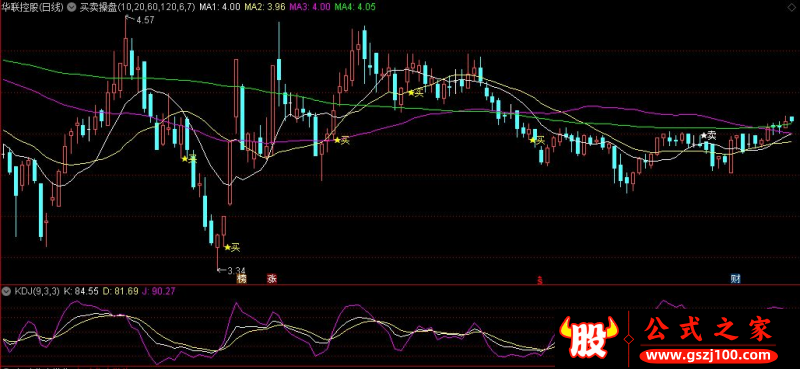Click the 榜 marker icon below the chart

[241, 279]
